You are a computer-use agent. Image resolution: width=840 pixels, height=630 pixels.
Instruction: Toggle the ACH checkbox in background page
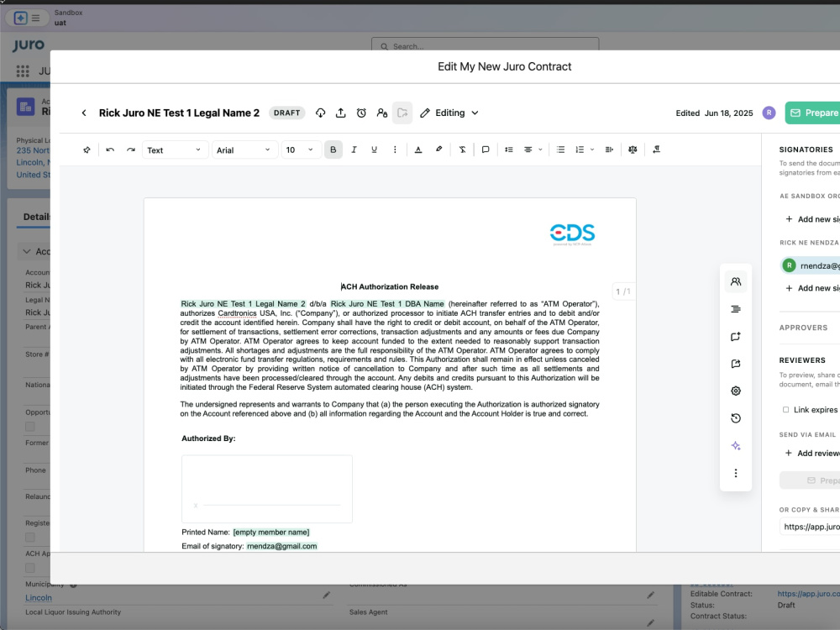[30, 567]
